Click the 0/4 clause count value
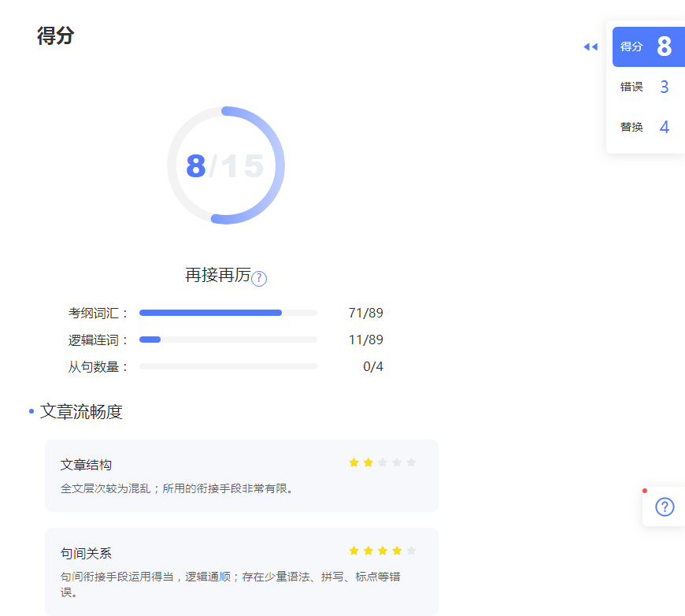Image resolution: width=685 pixels, height=616 pixels. point(373,366)
